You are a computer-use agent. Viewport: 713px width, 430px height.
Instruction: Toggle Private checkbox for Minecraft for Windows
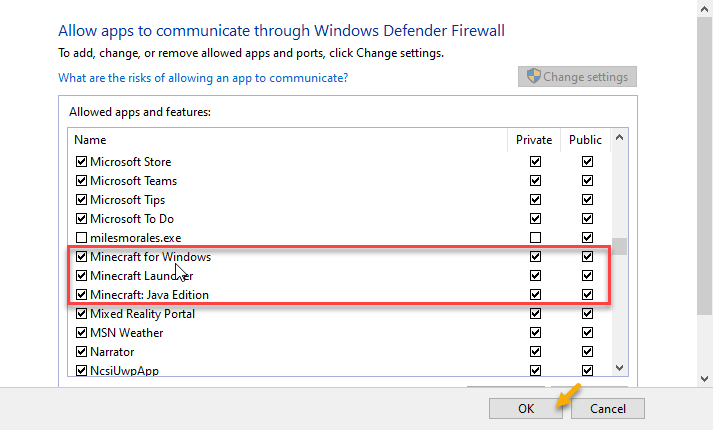[535, 256]
